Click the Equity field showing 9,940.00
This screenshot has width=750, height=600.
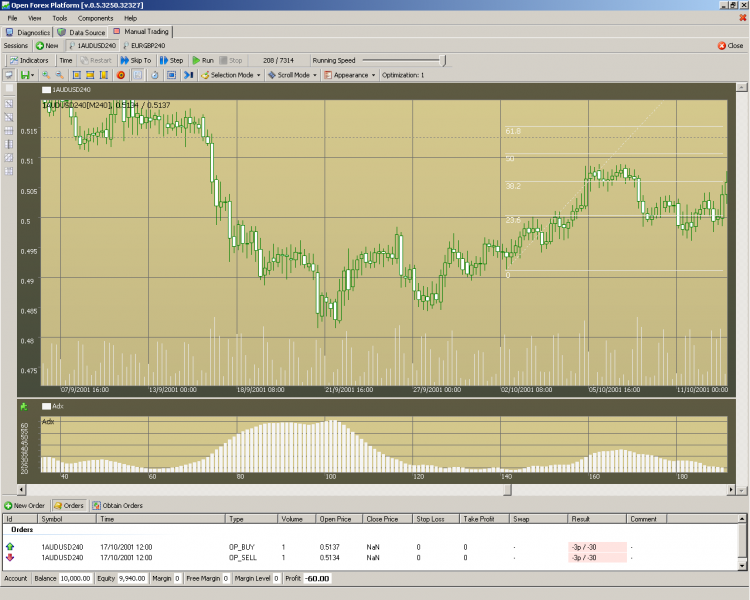coord(132,578)
